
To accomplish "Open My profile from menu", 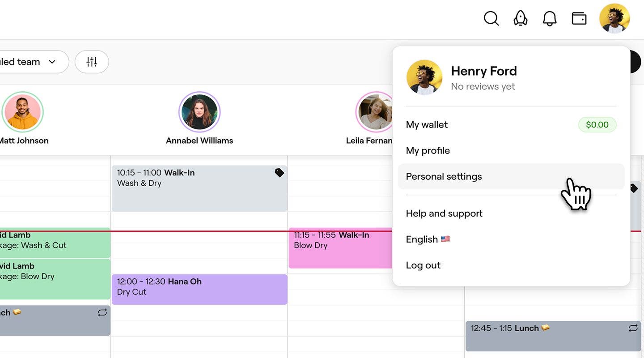I will [428, 151].
